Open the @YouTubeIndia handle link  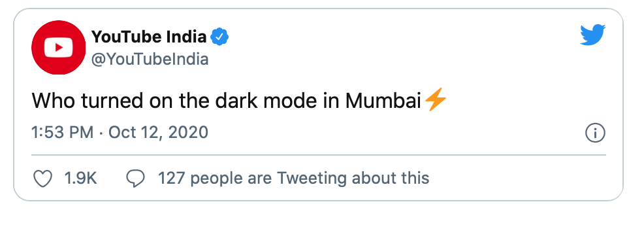150,59
